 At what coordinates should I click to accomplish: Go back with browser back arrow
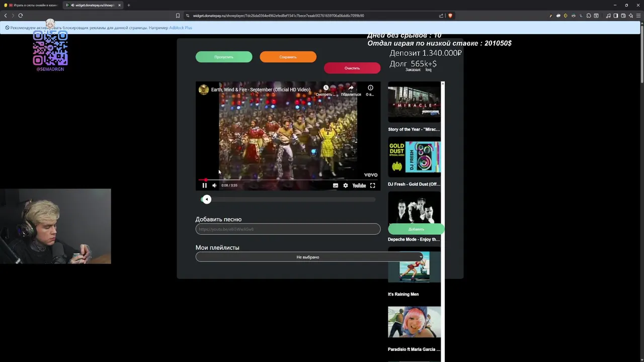click(x=6, y=16)
